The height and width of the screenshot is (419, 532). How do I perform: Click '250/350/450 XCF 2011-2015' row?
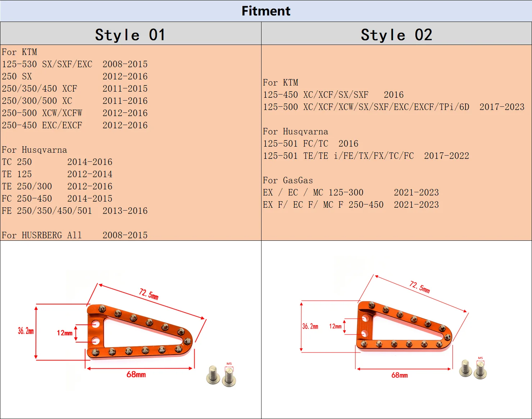tap(75, 89)
